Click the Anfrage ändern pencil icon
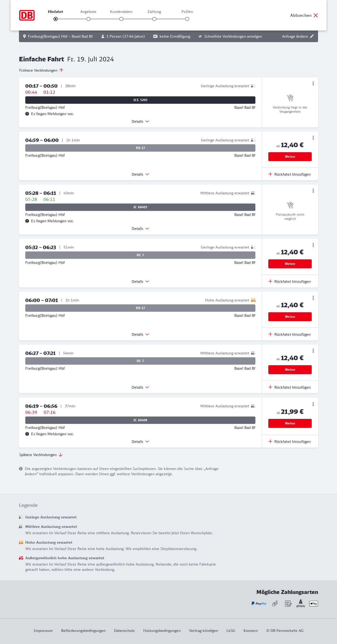337x644 pixels. 312,36
